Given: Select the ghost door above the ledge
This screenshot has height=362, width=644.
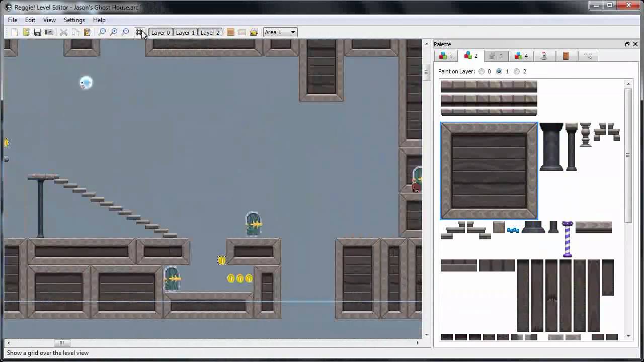Looking at the screenshot, I should coord(254,224).
